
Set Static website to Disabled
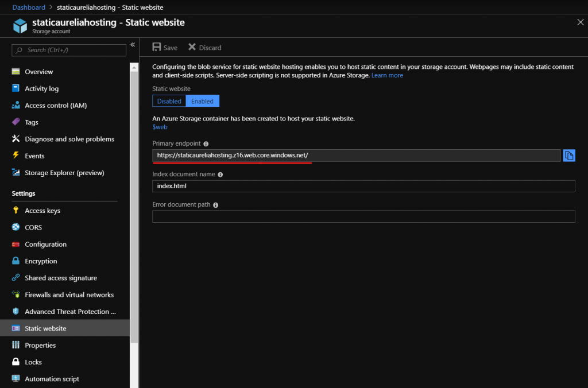(169, 101)
